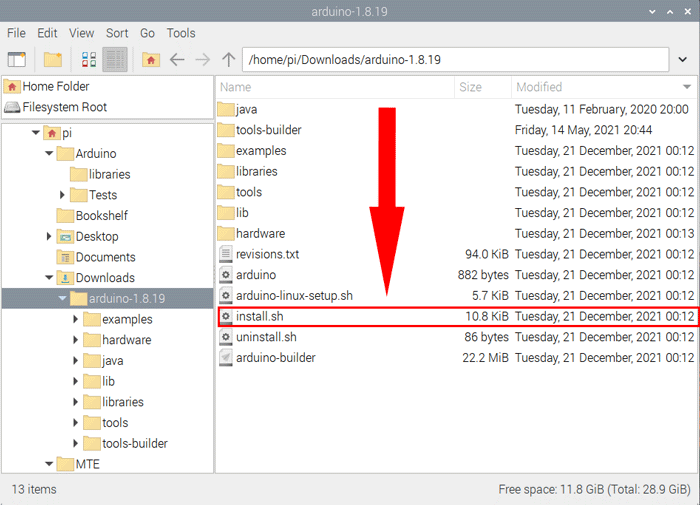Select Bookshelf folder in the tree
The width and height of the screenshot is (700, 505).
click(x=101, y=216)
